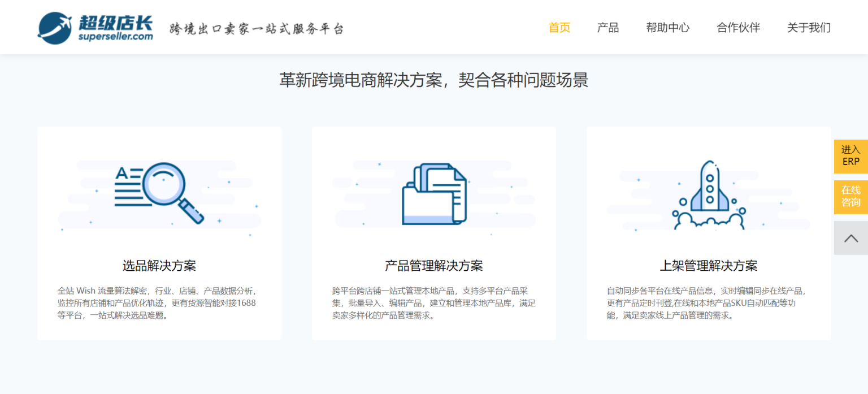Click the 进入 ERP side button
This screenshot has width=868, height=394.
(x=850, y=156)
